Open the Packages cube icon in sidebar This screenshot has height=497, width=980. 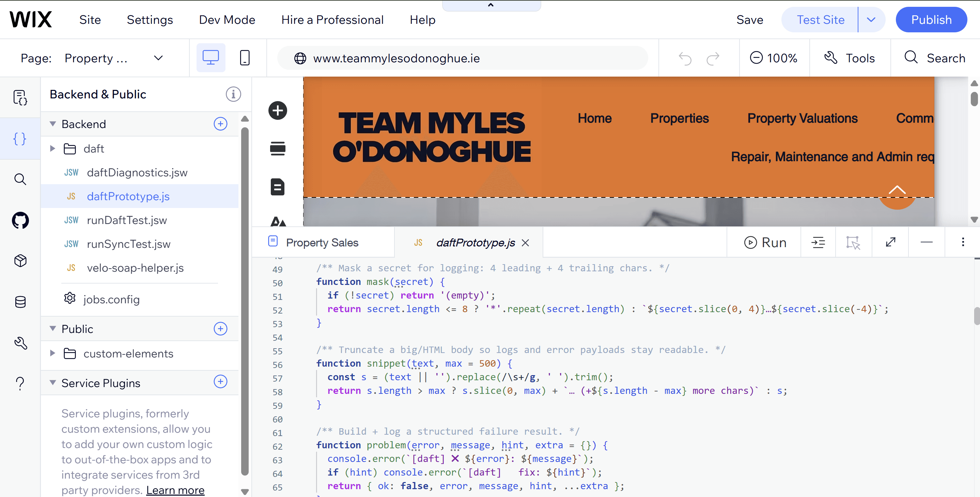coord(20,261)
